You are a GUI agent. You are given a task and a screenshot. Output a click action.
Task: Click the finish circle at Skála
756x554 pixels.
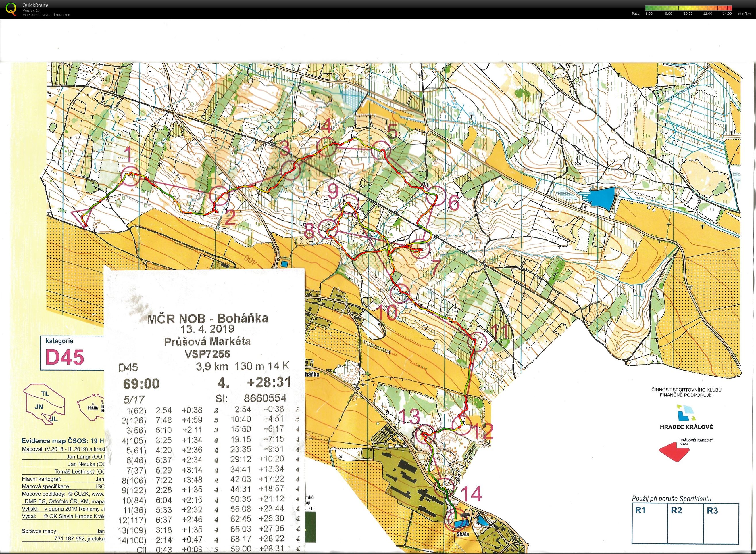click(x=457, y=521)
